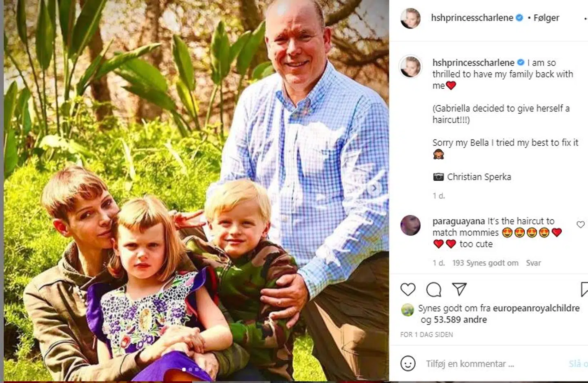This screenshot has height=383, width=588.
Task: Like the post with the heart icon
Action: 408,289
